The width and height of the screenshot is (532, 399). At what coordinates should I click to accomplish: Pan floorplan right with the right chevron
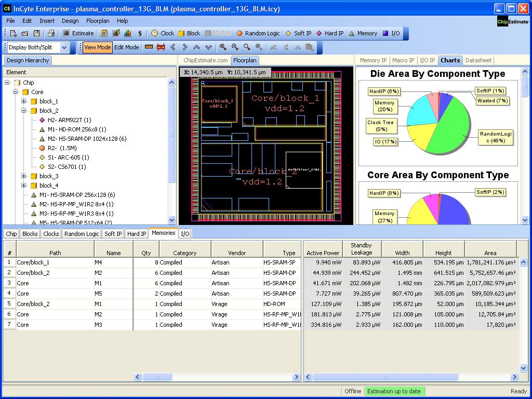tap(185, 47)
